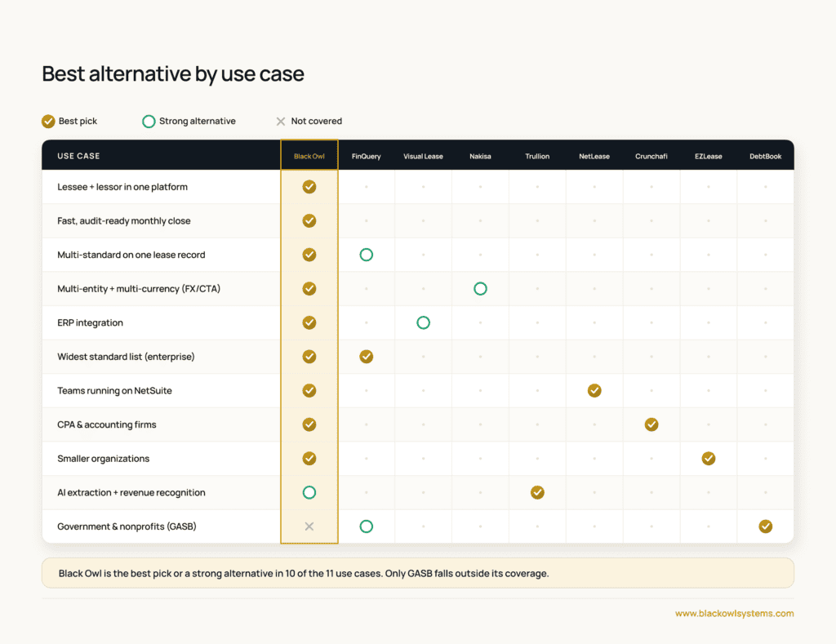Select the Visual Lease column header
This screenshot has width=836, height=644.
[x=424, y=156]
